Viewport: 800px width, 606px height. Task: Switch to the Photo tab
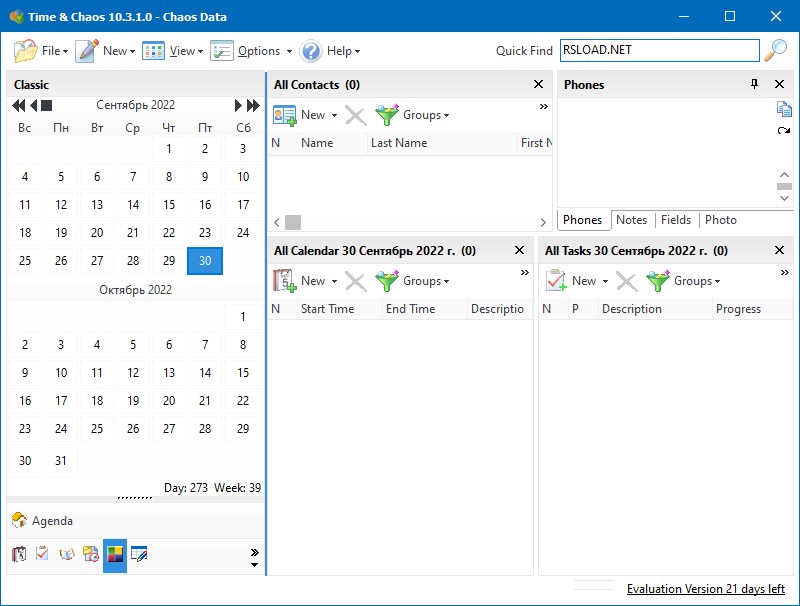[x=720, y=220]
